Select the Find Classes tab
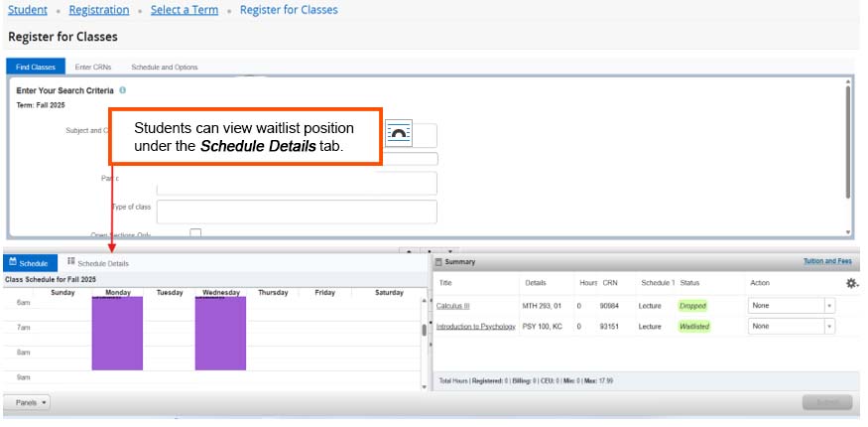 click(36, 67)
